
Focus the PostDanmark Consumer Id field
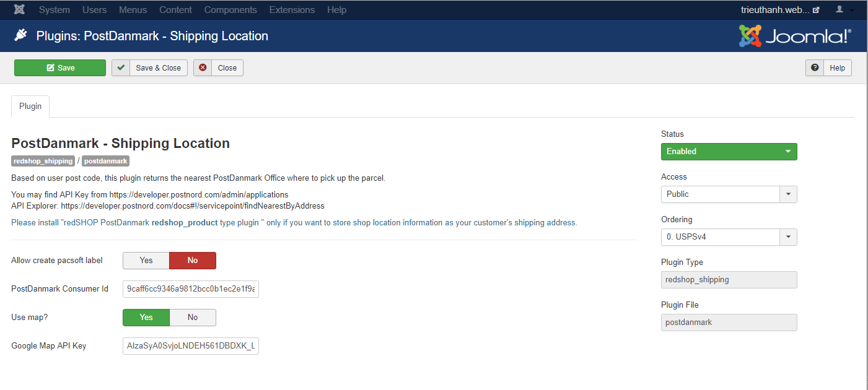tap(191, 289)
